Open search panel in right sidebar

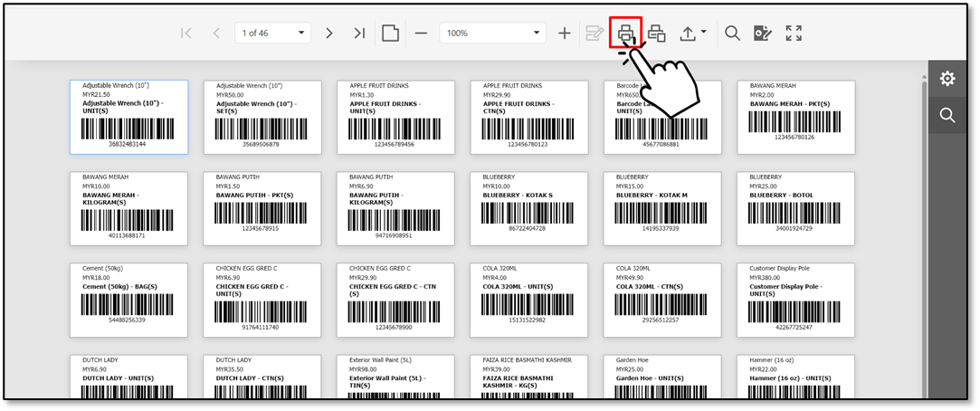(x=947, y=115)
